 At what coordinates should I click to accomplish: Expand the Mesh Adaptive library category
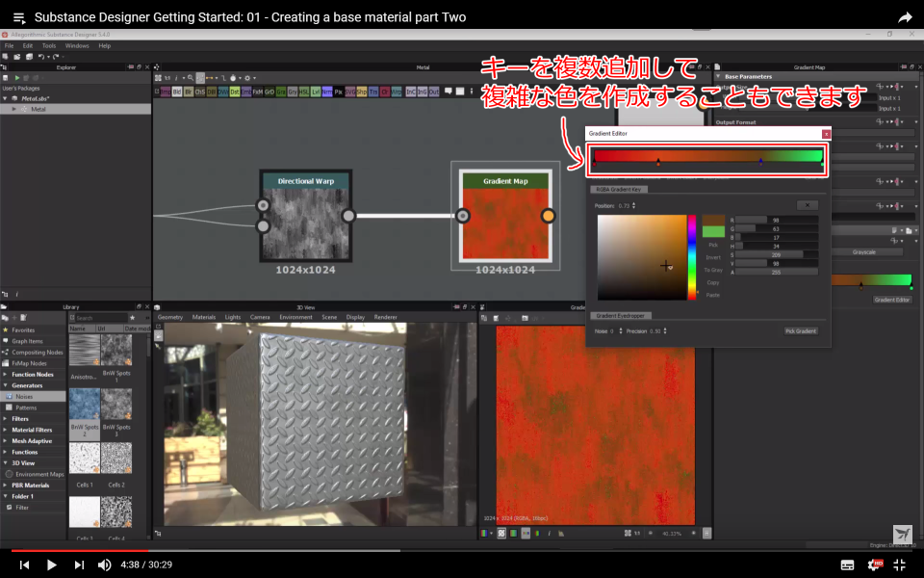pos(6,441)
